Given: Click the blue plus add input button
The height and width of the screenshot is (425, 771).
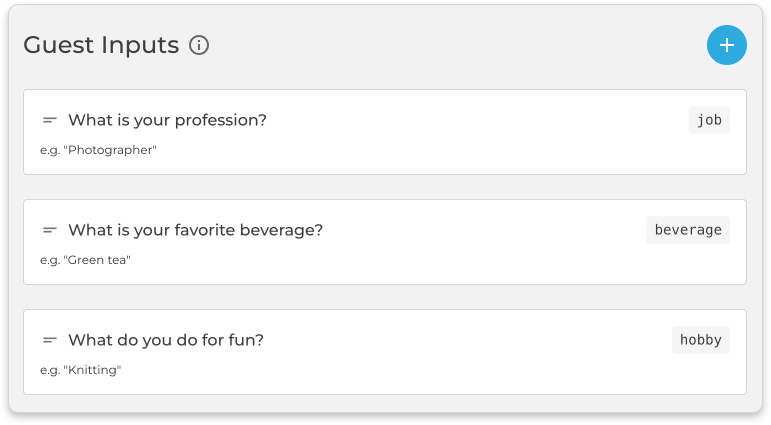Looking at the screenshot, I should [x=727, y=45].
